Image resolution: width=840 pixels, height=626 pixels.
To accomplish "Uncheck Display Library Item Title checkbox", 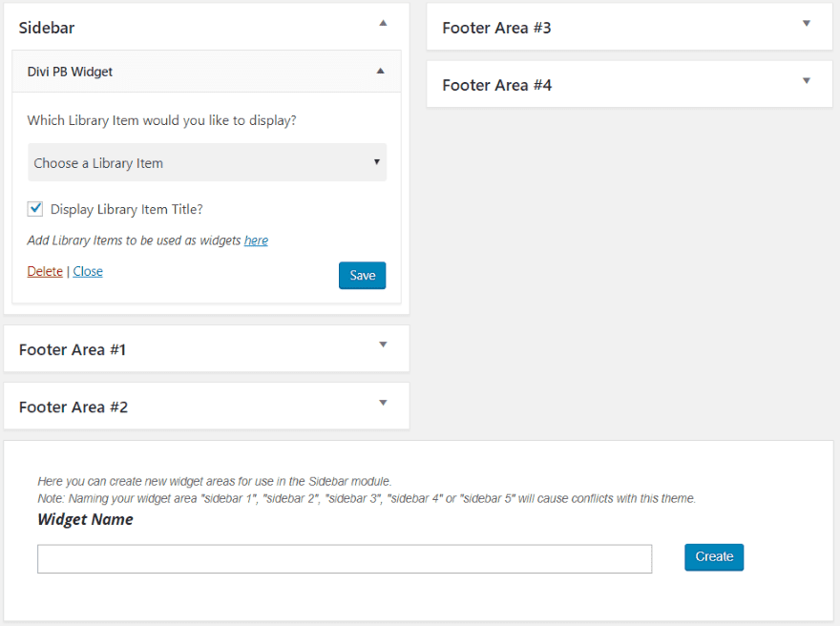I will [35, 208].
